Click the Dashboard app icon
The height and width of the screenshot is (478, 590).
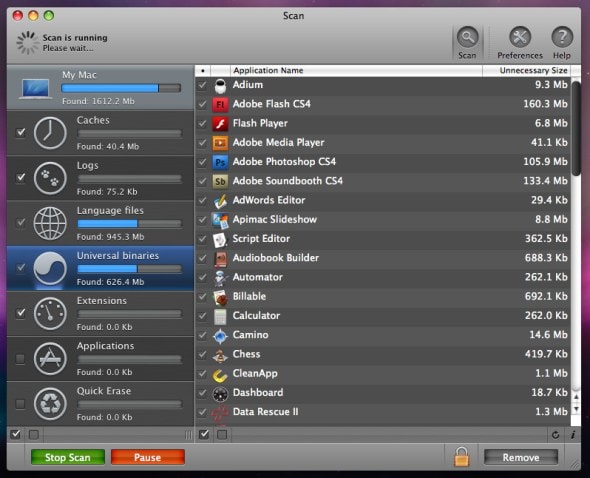coord(220,393)
